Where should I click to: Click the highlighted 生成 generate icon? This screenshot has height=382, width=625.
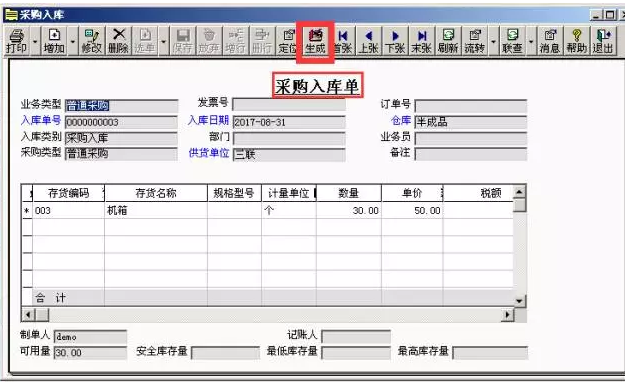pyautogui.click(x=315, y=41)
